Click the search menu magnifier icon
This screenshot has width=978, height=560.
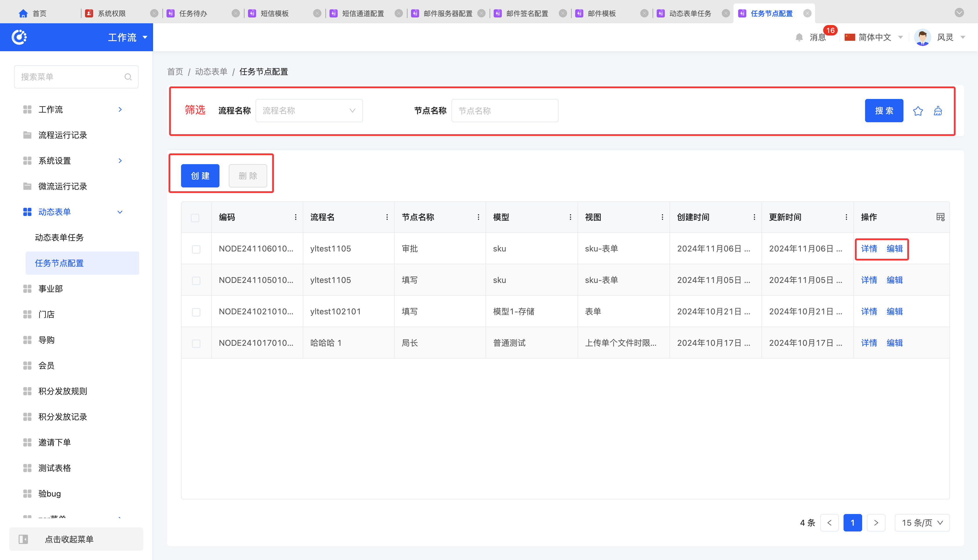click(x=128, y=77)
